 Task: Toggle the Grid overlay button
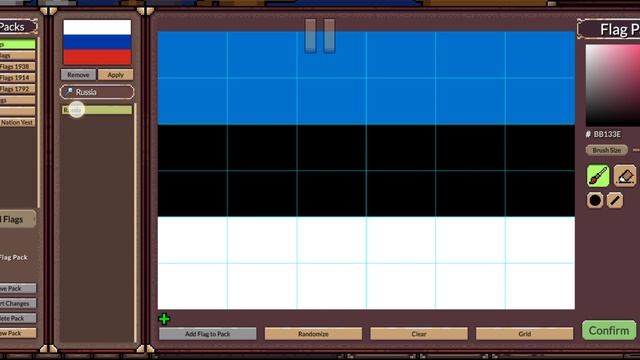click(x=524, y=334)
